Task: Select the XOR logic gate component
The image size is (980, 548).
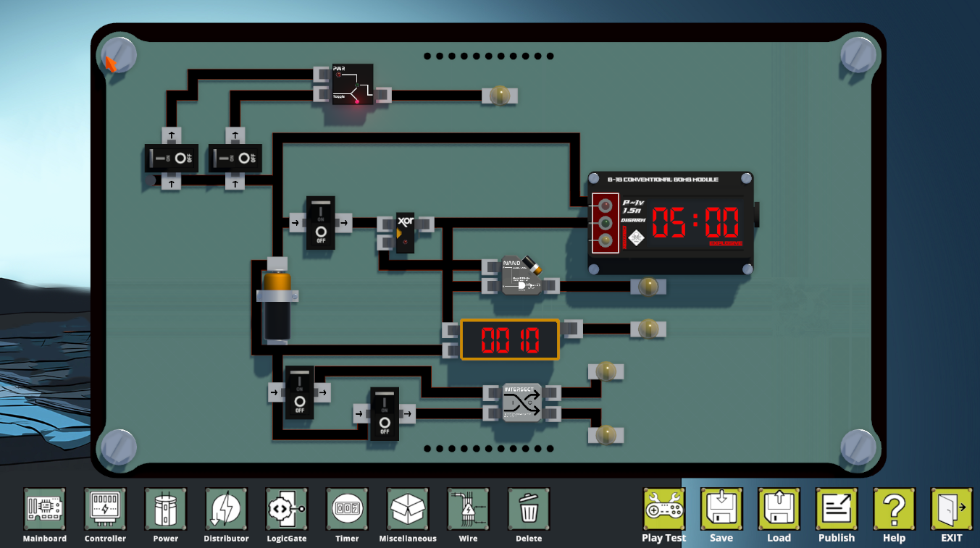Action: [x=405, y=232]
